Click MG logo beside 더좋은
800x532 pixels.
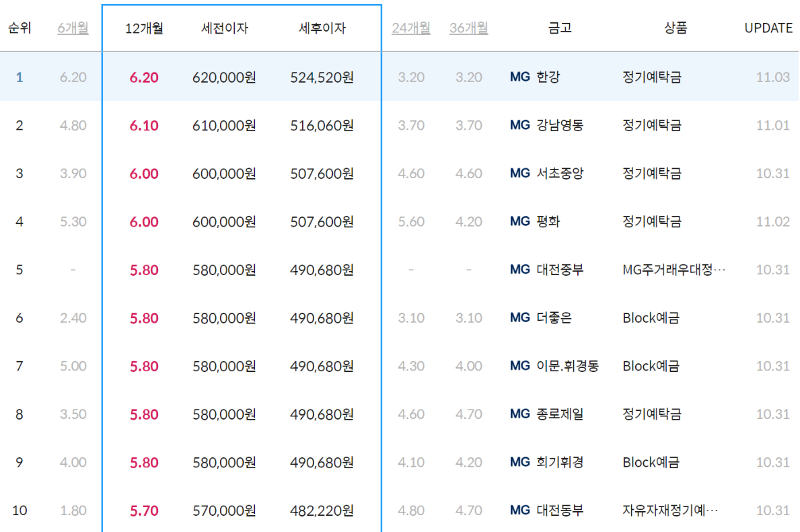(520, 317)
